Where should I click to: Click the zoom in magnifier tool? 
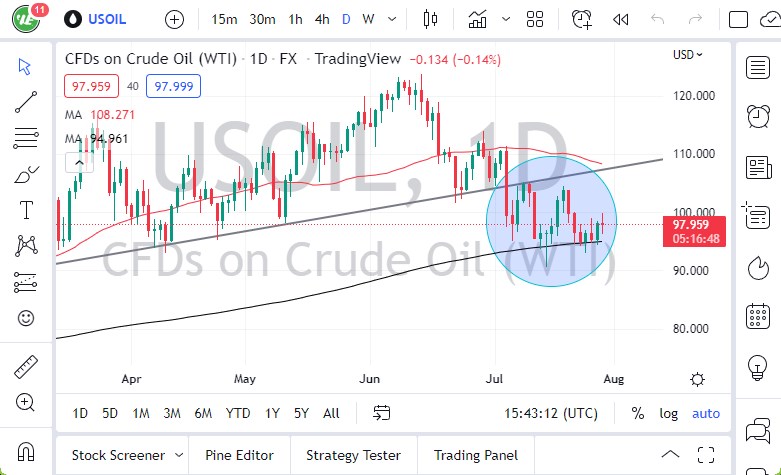(x=26, y=402)
